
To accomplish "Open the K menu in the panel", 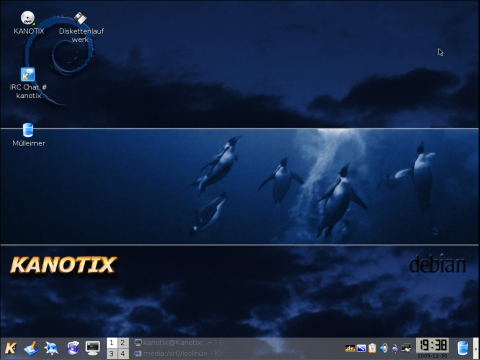I will [10, 348].
